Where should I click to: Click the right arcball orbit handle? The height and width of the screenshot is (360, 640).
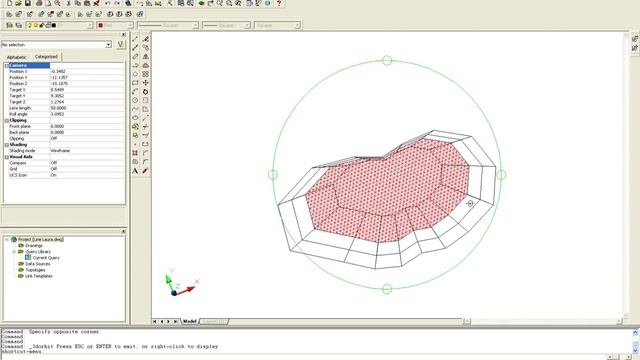pyautogui.click(x=502, y=175)
